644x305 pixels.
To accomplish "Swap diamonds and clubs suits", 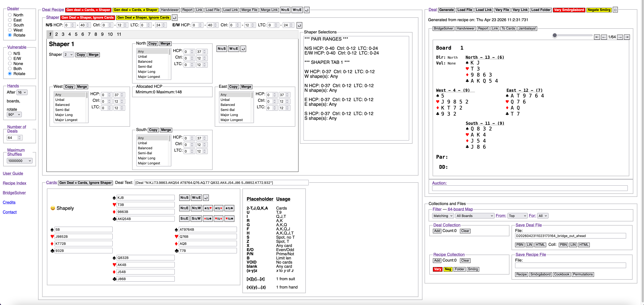I will coord(208,218).
